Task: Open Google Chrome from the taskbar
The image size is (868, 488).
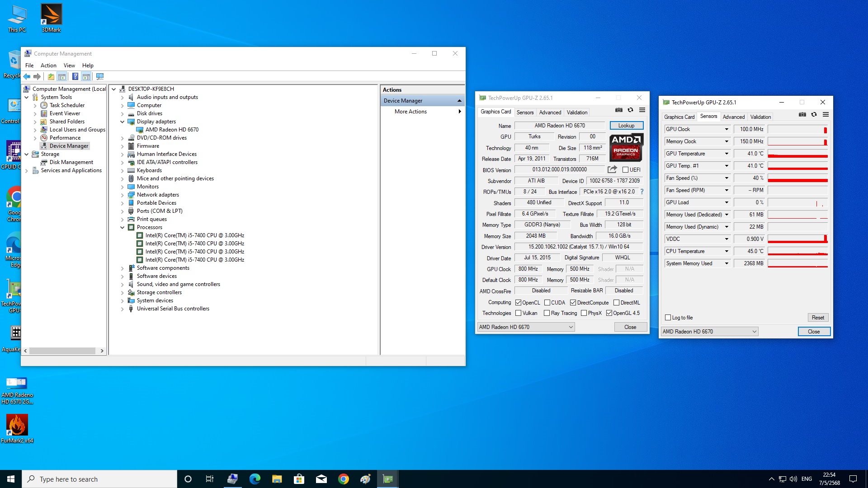Action: [x=344, y=479]
